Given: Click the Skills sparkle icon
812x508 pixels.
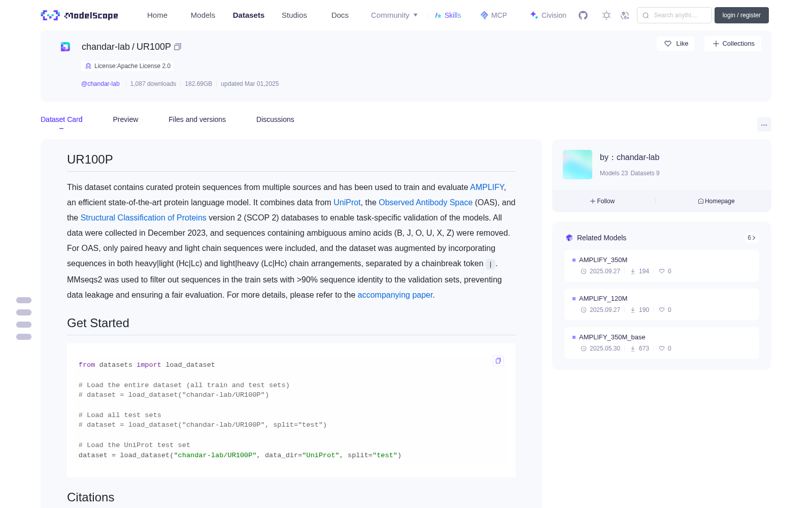Looking at the screenshot, I should (x=438, y=15).
